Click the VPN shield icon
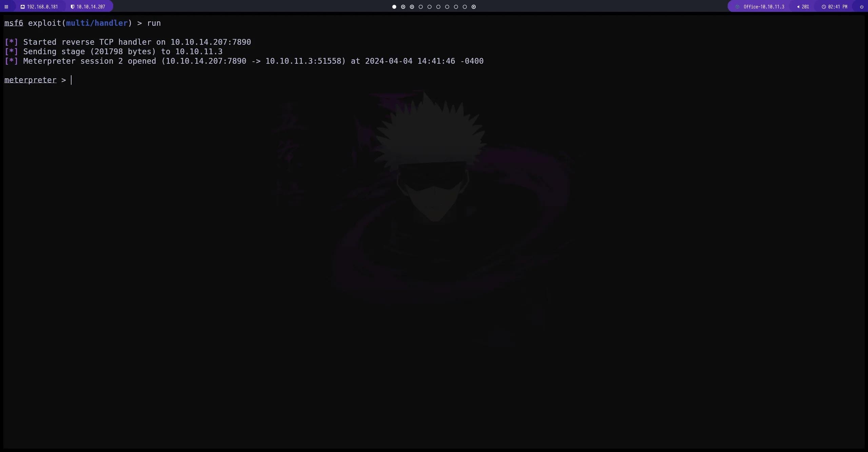The width and height of the screenshot is (868, 452). [x=72, y=6]
